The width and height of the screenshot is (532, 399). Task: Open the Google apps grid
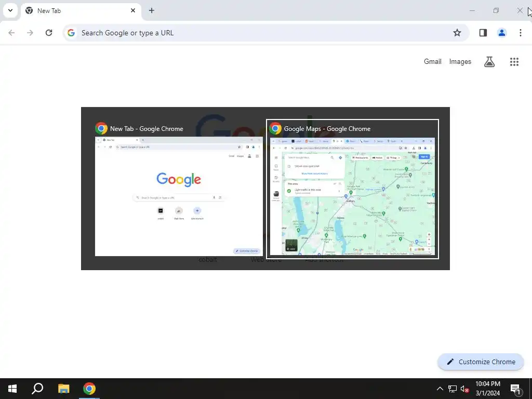[514, 61]
